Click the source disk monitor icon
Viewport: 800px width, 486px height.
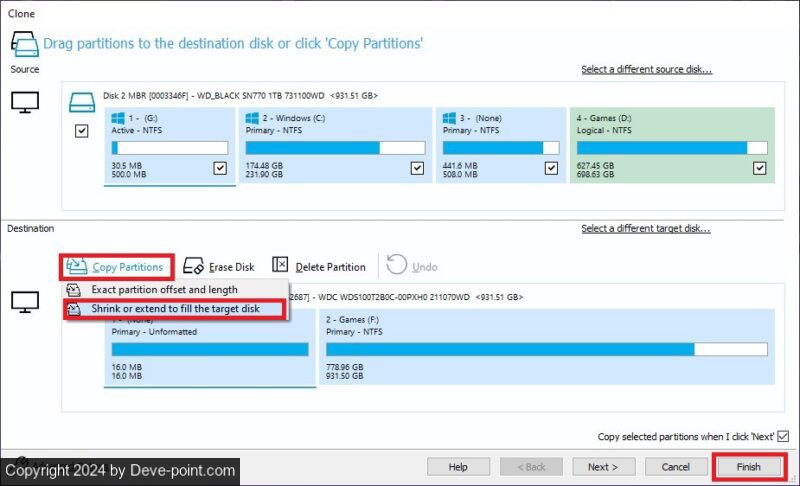point(24,101)
